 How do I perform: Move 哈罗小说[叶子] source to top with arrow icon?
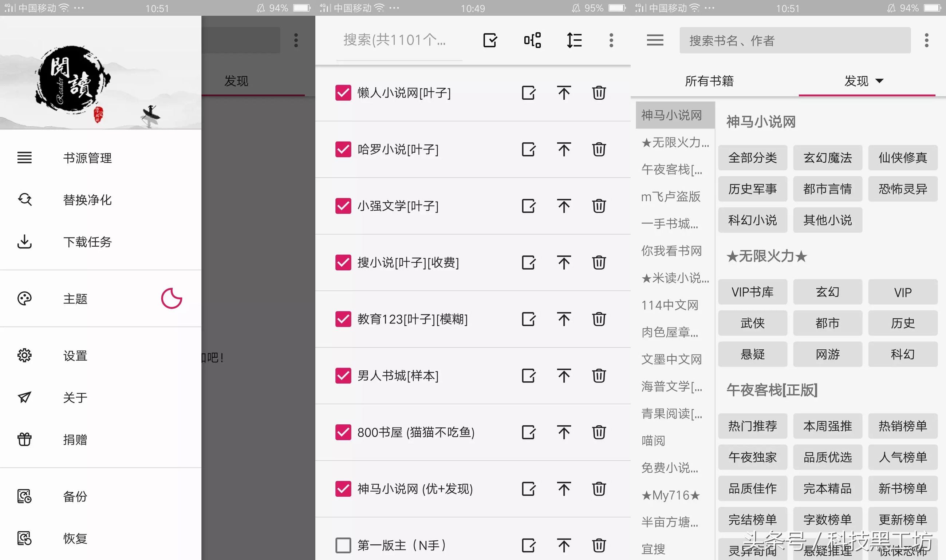563,150
